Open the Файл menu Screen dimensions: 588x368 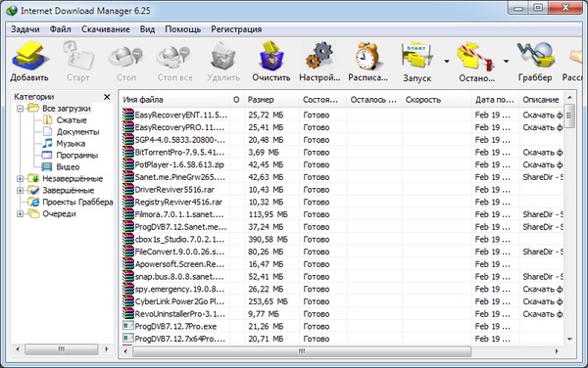[x=61, y=29]
